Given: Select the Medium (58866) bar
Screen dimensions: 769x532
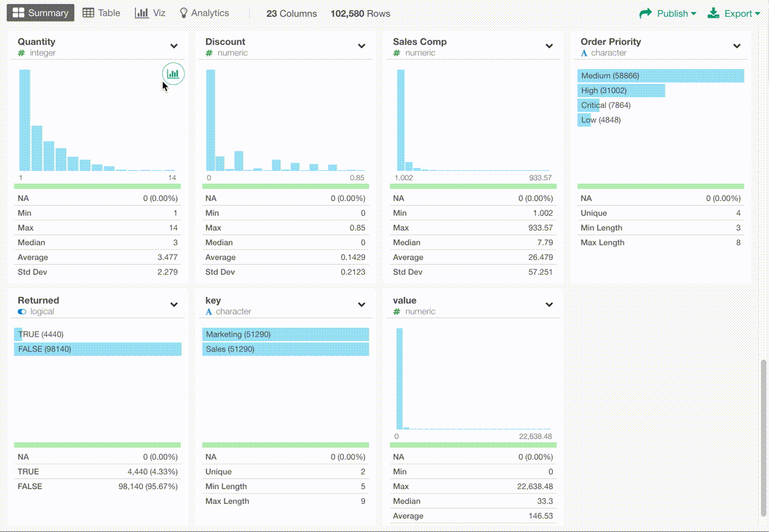Looking at the screenshot, I should 660,76.
